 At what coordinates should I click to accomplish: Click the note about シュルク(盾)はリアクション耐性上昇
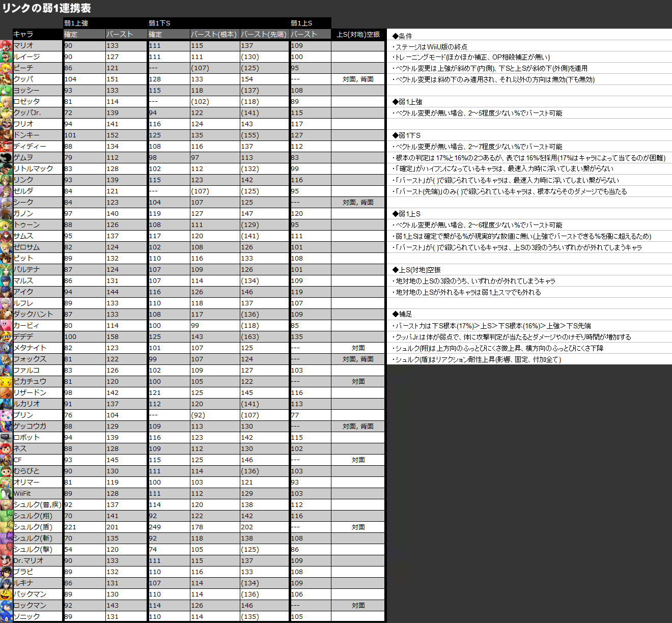pos(477,359)
